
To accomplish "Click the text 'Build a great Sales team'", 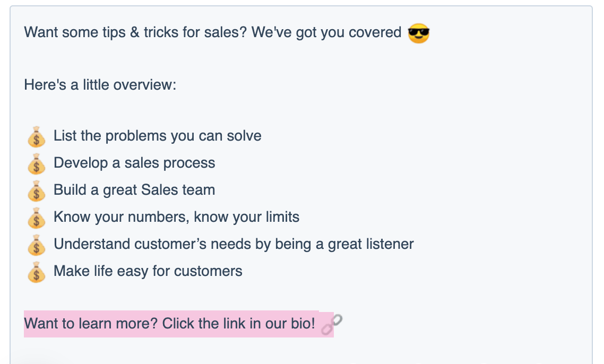I will [x=134, y=190].
